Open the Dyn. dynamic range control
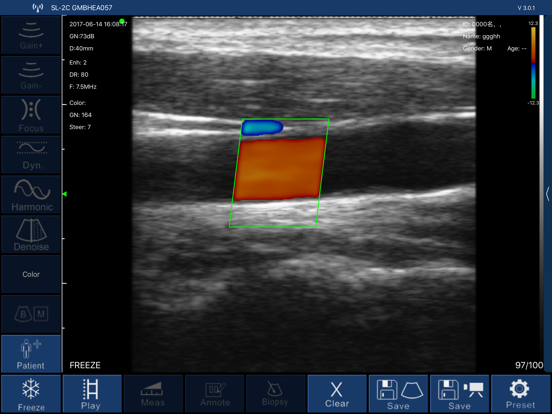Image resolution: width=552 pixels, height=414 pixels. coord(31,155)
